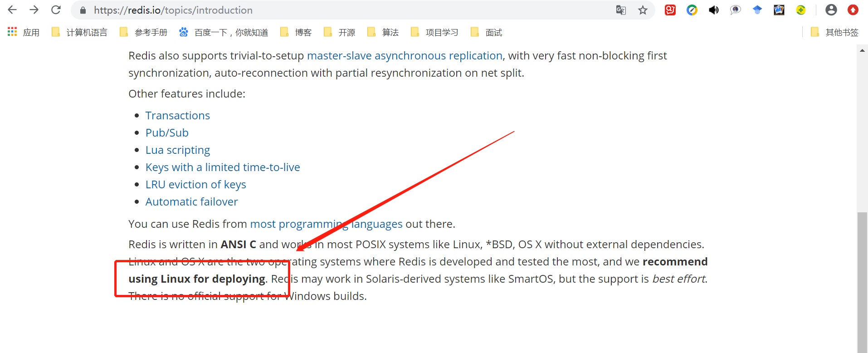Open the blue graduation cap extension

[757, 10]
